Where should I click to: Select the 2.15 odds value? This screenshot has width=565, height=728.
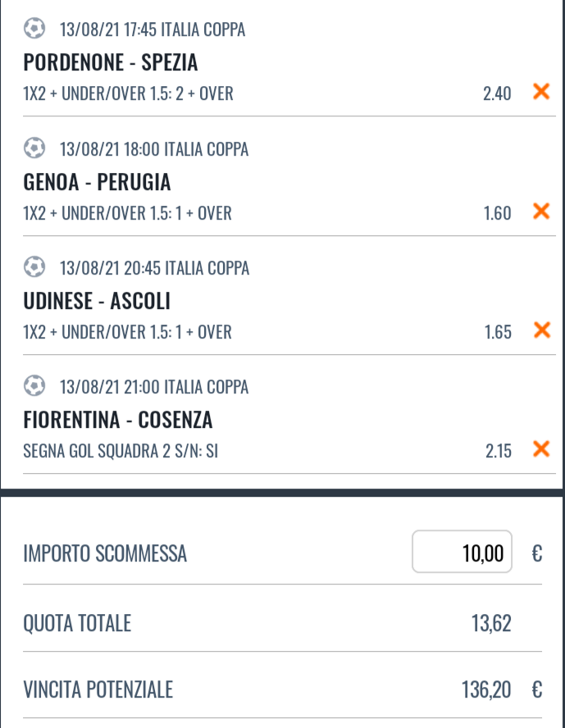coord(497,451)
